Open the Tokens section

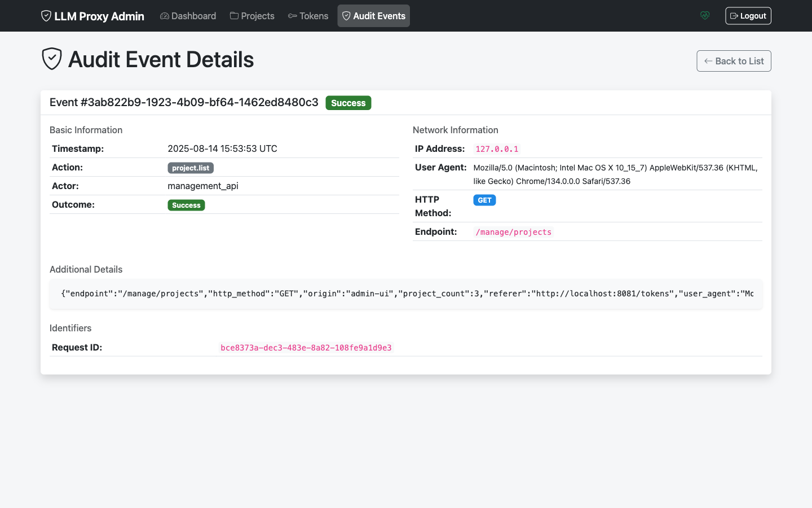tap(308, 16)
